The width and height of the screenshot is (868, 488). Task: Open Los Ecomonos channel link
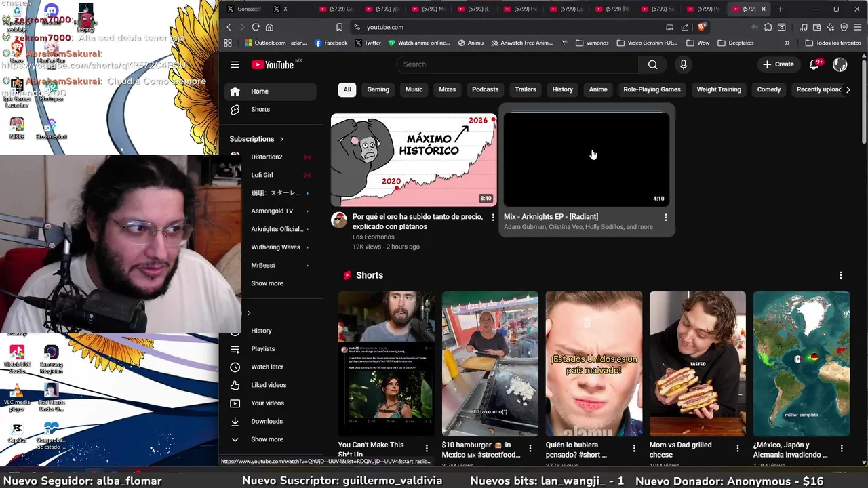(x=373, y=237)
